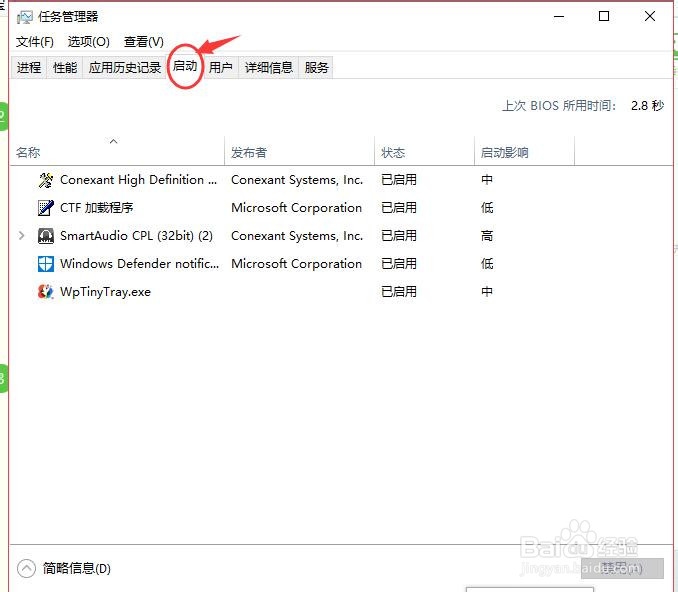678x592 pixels.
Task: Click the SmartAudio CPL headphone icon
Action: pos(45,236)
